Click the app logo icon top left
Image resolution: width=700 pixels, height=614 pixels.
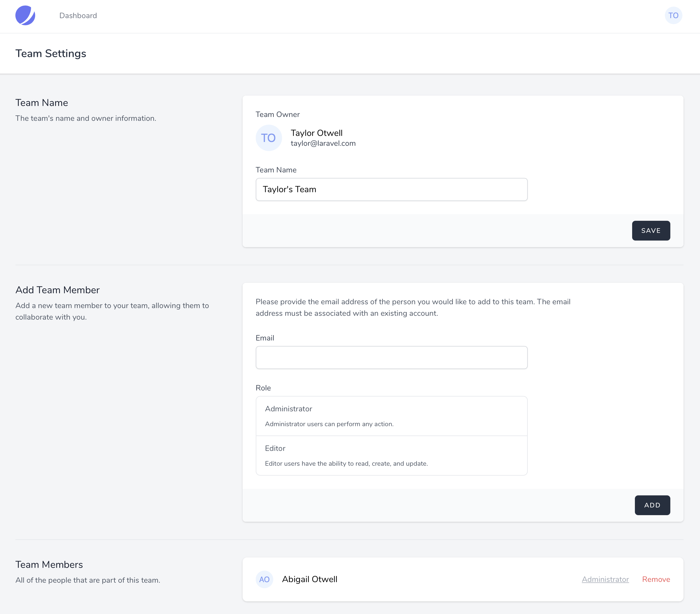pos(25,16)
